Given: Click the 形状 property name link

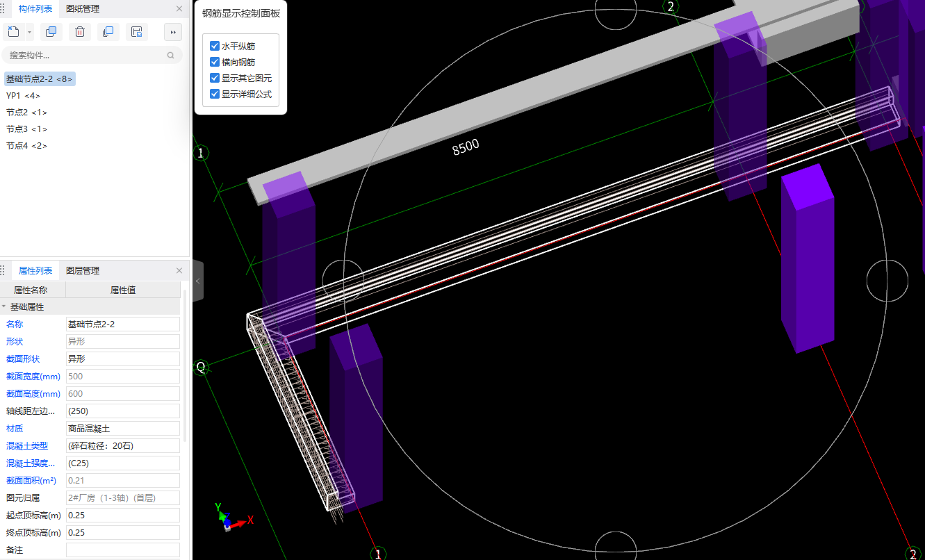Looking at the screenshot, I should pos(15,341).
